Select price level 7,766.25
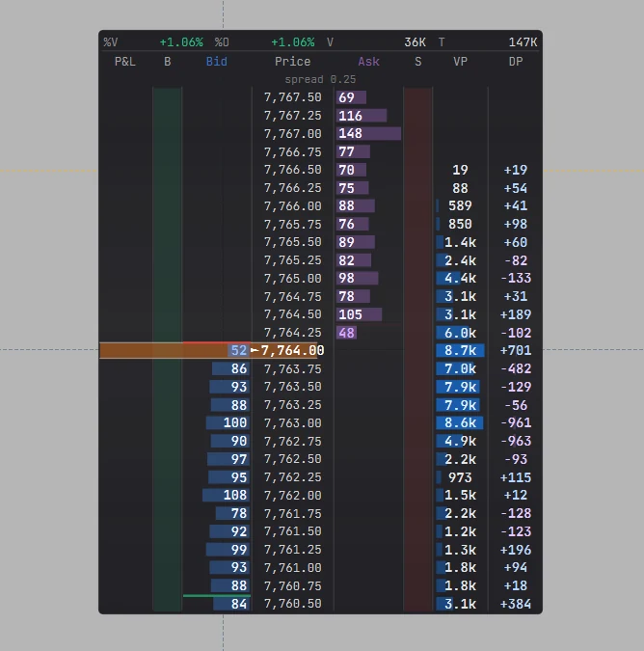Viewport: 644px width, 651px height. [292, 188]
